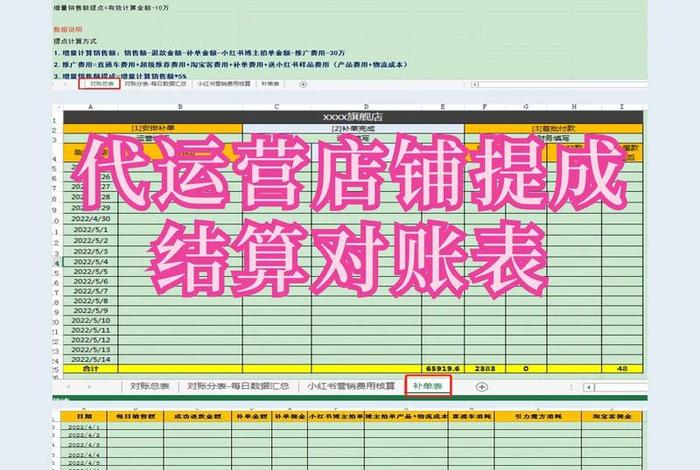Click the 引力魔方消耗 column header

point(538,416)
